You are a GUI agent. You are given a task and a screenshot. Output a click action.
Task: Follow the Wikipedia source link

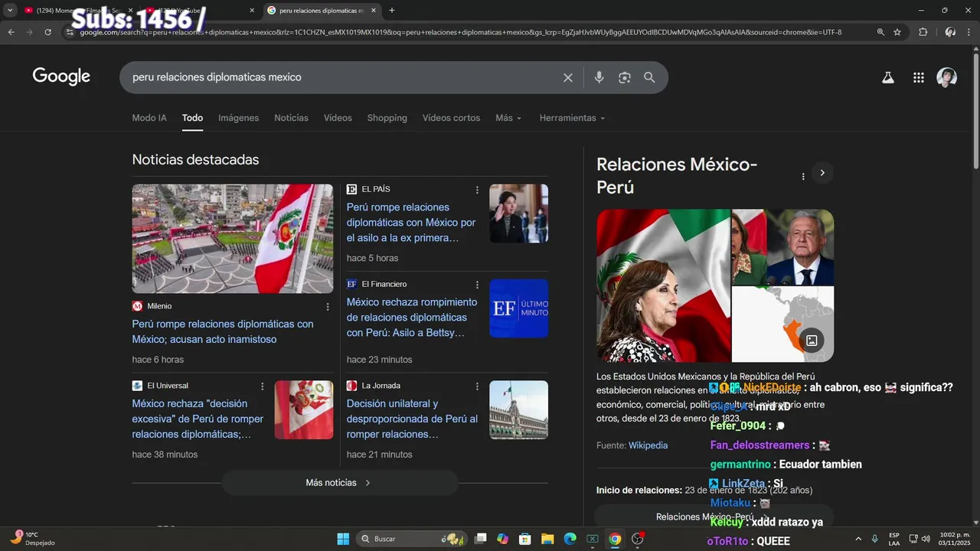648,445
